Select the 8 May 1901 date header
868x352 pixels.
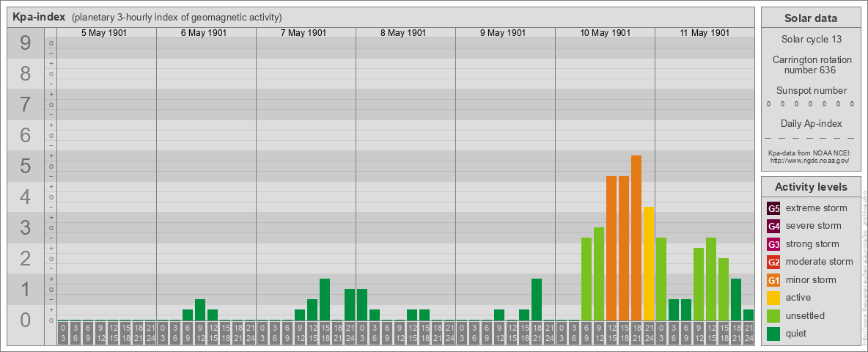pyautogui.click(x=403, y=33)
